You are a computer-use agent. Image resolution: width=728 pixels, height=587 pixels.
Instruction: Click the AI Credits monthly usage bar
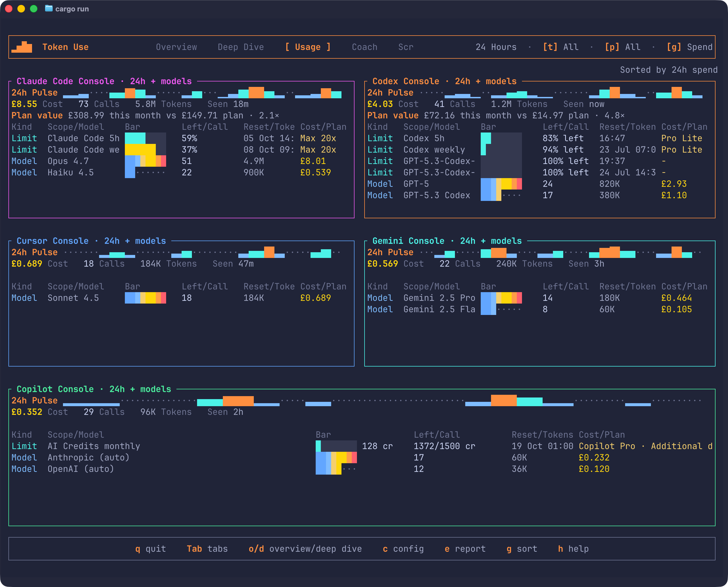pos(336,446)
